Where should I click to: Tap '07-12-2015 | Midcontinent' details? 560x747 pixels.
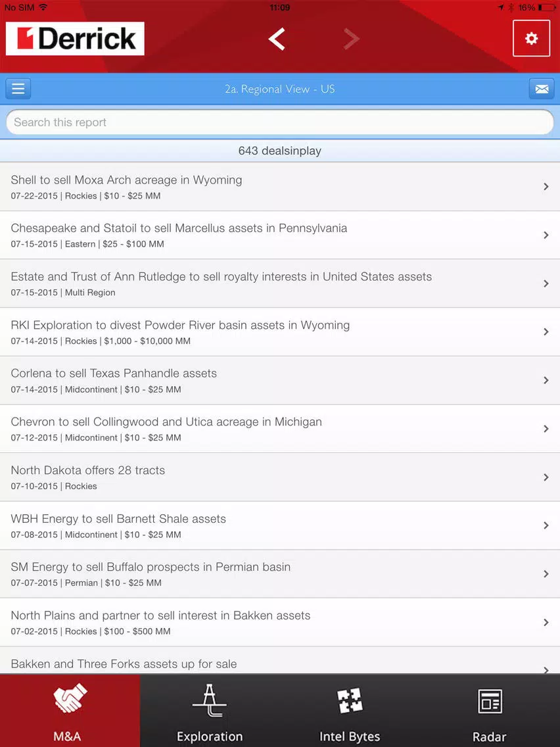pos(96,438)
